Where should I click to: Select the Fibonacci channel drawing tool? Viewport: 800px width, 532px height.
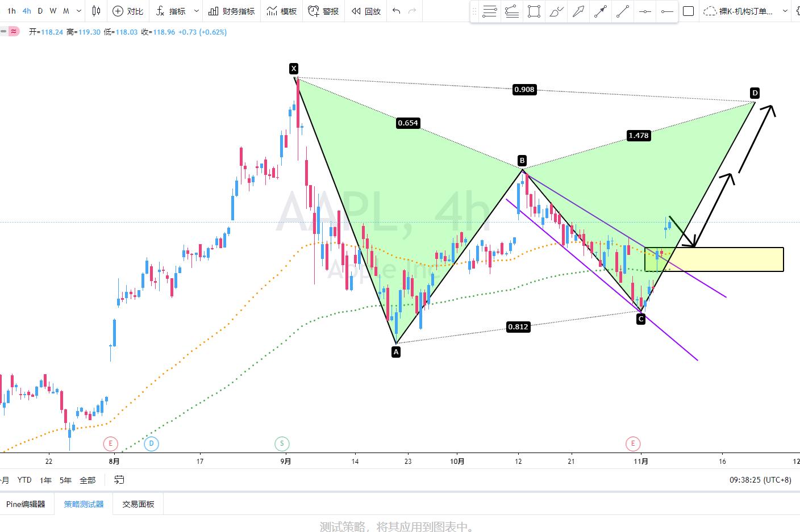[512, 11]
